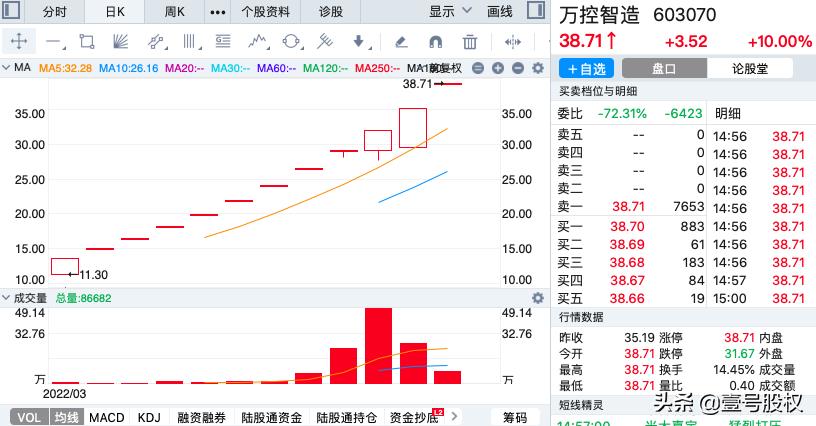Switch to the 论股堂 tab

pyautogui.click(x=750, y=68)
